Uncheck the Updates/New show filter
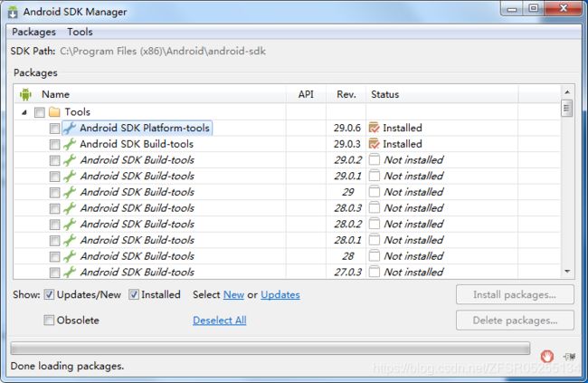The width and height of the screenshot is (588, 383). click(x=49, y=295)
